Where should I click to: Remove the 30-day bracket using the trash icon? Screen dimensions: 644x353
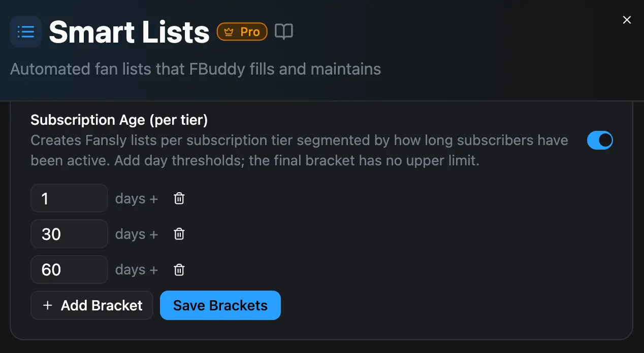[179, 234]
